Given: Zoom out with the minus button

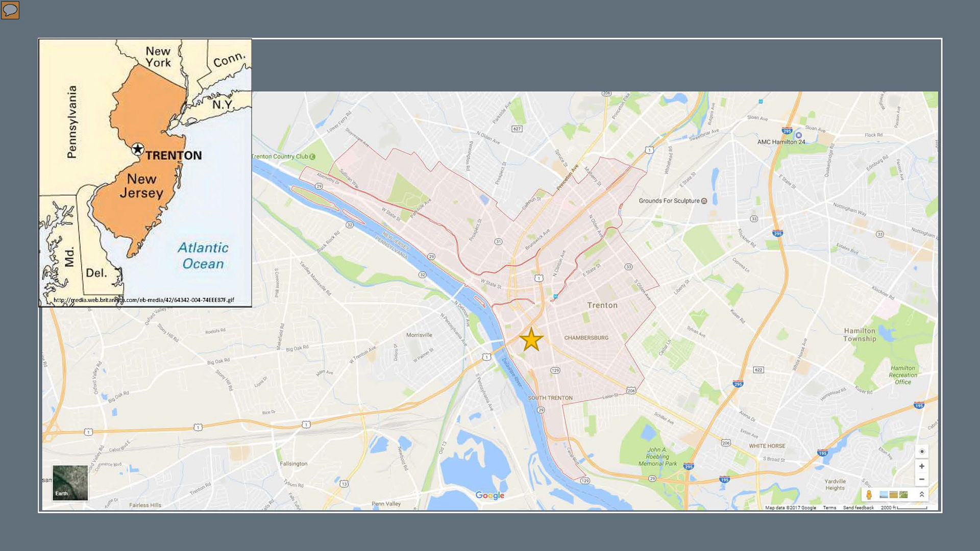Looking at the screenshot, I should [x=922, y=480].
